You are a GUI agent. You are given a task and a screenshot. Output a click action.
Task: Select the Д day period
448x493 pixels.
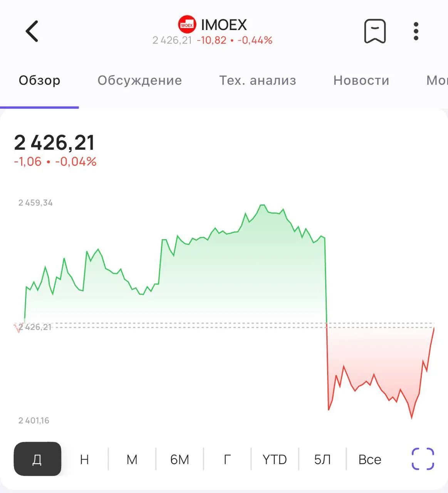pyautogui.click(x=37, y=459)
